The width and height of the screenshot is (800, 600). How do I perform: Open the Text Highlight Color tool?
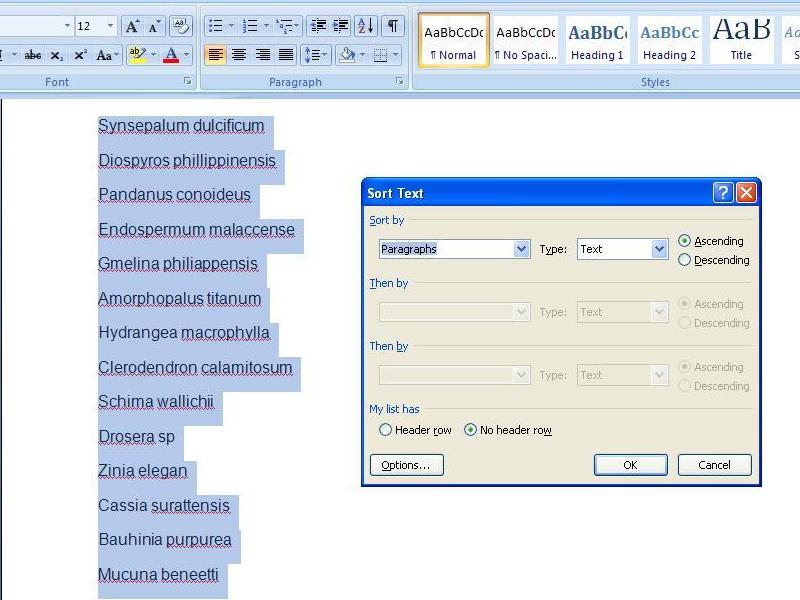click(136, 55)
